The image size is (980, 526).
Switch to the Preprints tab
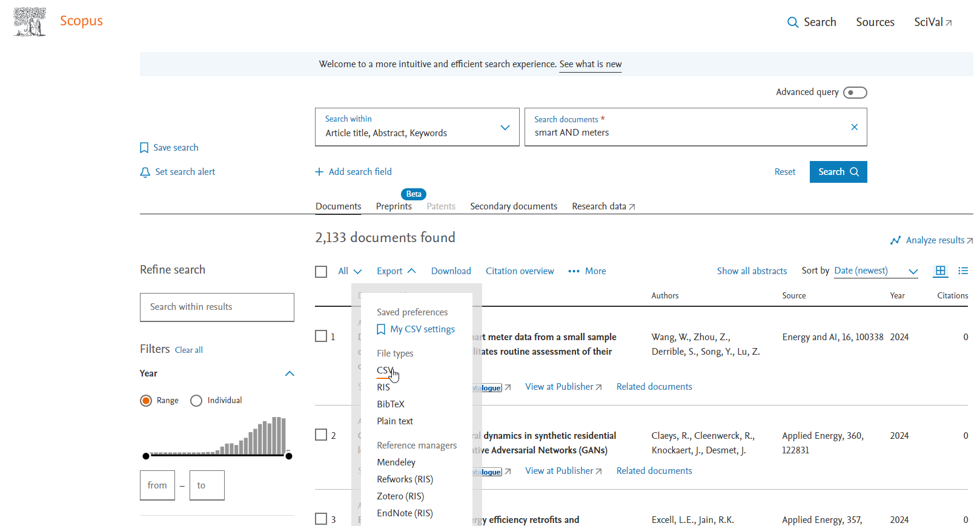coord(394,206)
